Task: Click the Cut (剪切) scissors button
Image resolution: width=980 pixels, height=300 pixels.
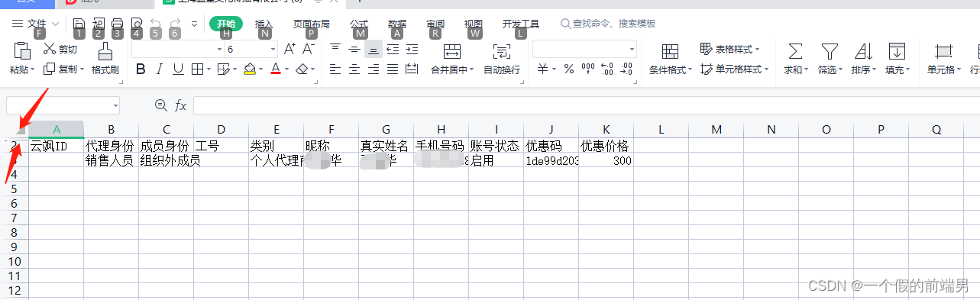Action: tap(60, 50)
